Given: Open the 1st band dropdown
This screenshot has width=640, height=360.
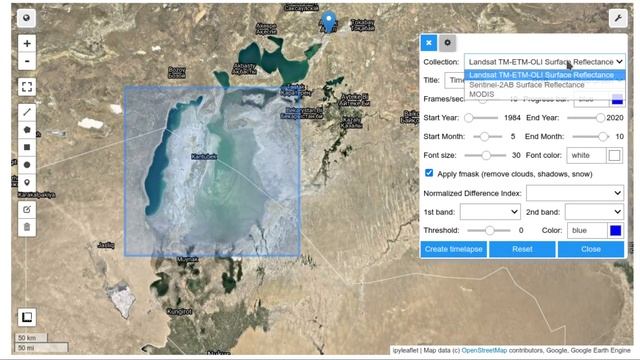Looking at the screenshot, I should click(490, 212).
